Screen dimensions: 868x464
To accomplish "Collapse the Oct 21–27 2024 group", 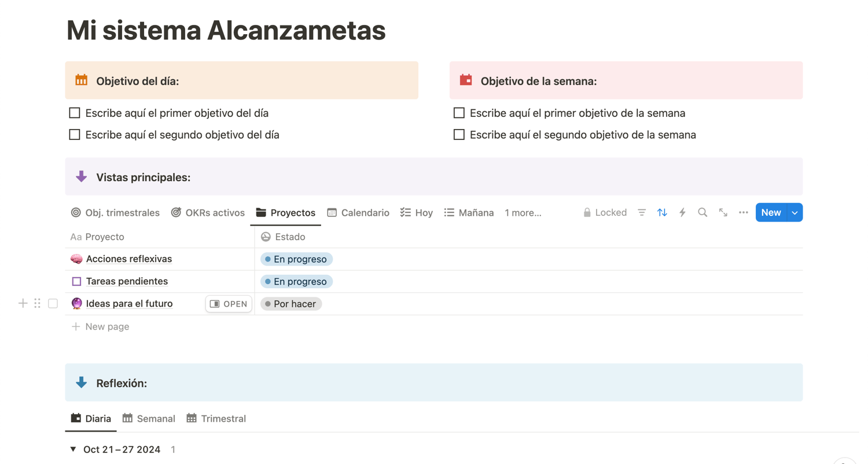I will (73, 449).
